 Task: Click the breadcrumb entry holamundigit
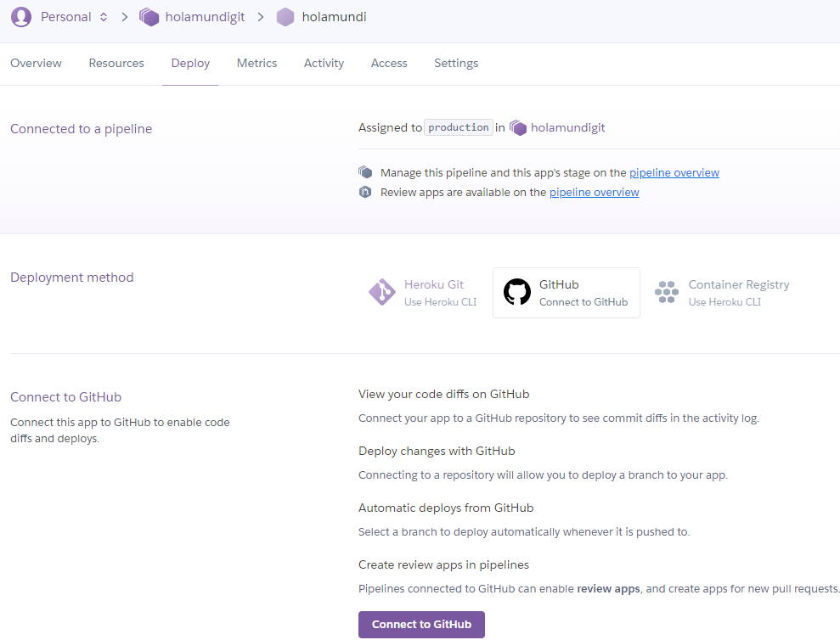[x=203, y=16]
